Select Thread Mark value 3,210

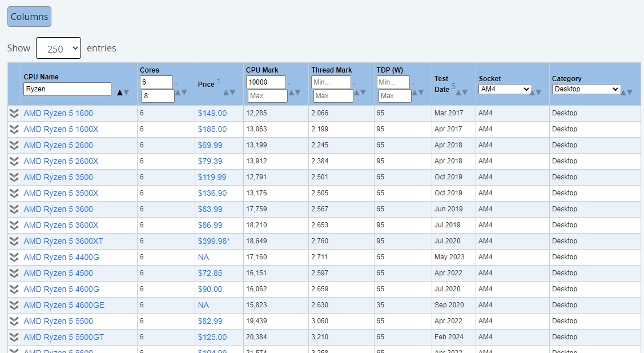tap(320, 338)
